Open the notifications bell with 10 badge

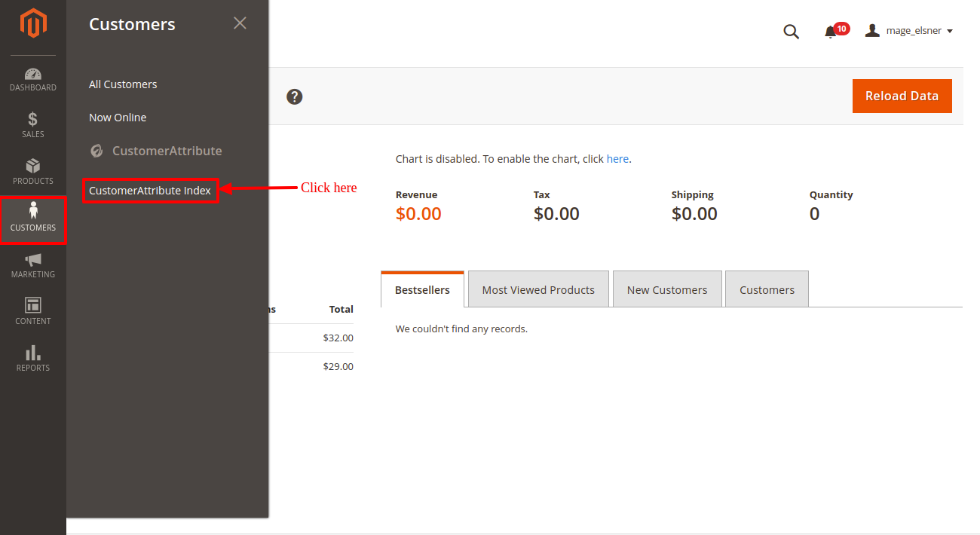(x=832, y=32)
